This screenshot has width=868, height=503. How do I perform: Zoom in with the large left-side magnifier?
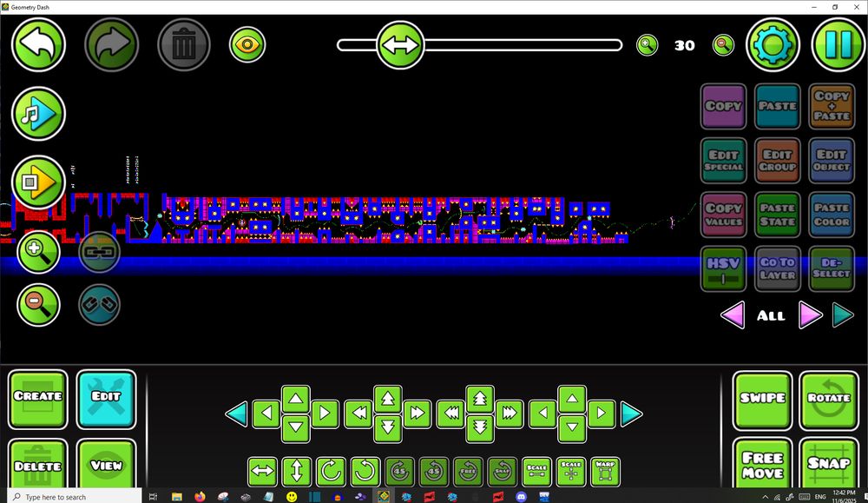[x=38, y=252]
